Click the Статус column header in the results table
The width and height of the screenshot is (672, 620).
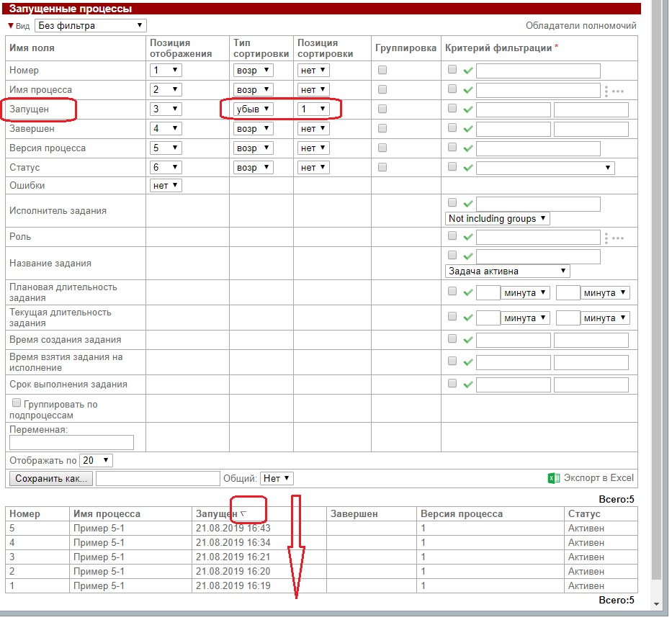coord(583,514)
